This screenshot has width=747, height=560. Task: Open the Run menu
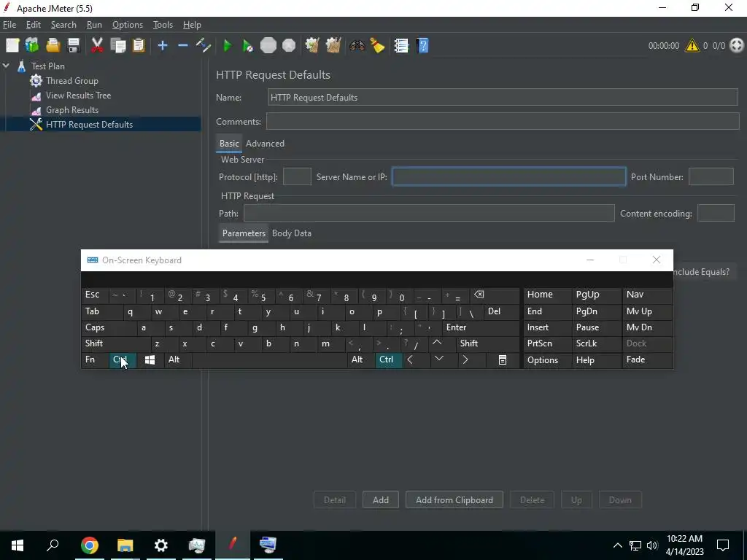click(94, 25)
